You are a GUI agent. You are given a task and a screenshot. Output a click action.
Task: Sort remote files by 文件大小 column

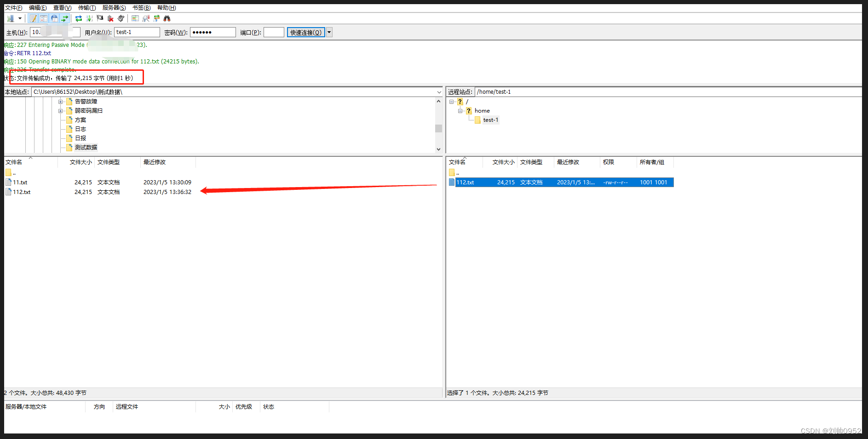500,162
